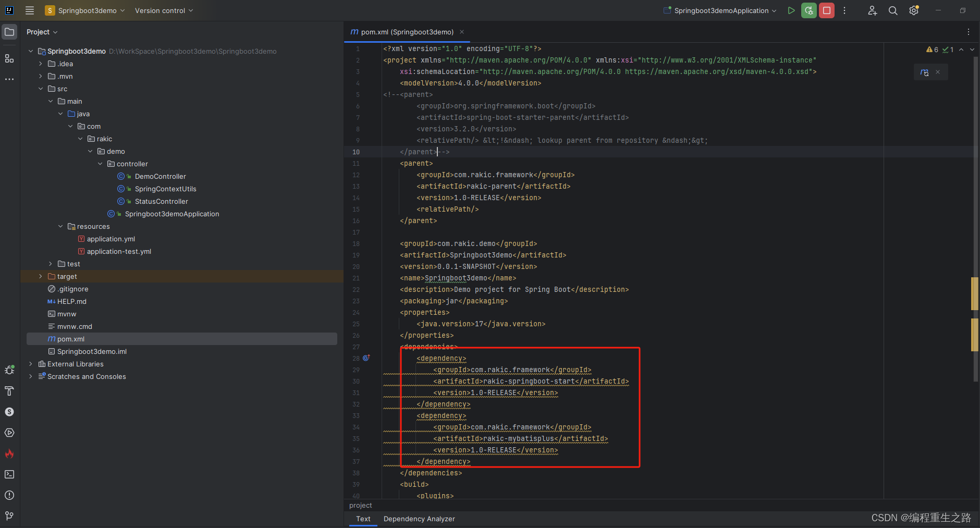Select .gitignore file in tree
This screenshot has height=528, width=980.
coord(73,289)
